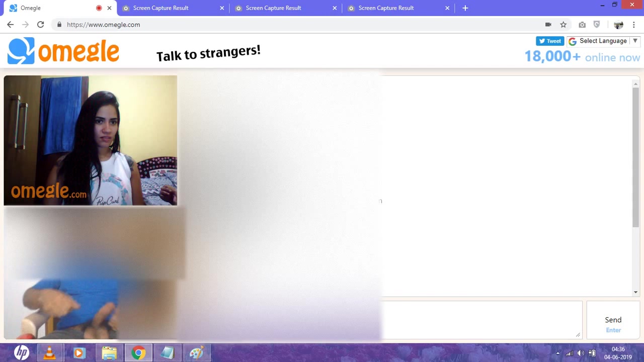Open VLC media player from taskbar
644x362 pixels.
pyautogui.click(x=49, y=353)
